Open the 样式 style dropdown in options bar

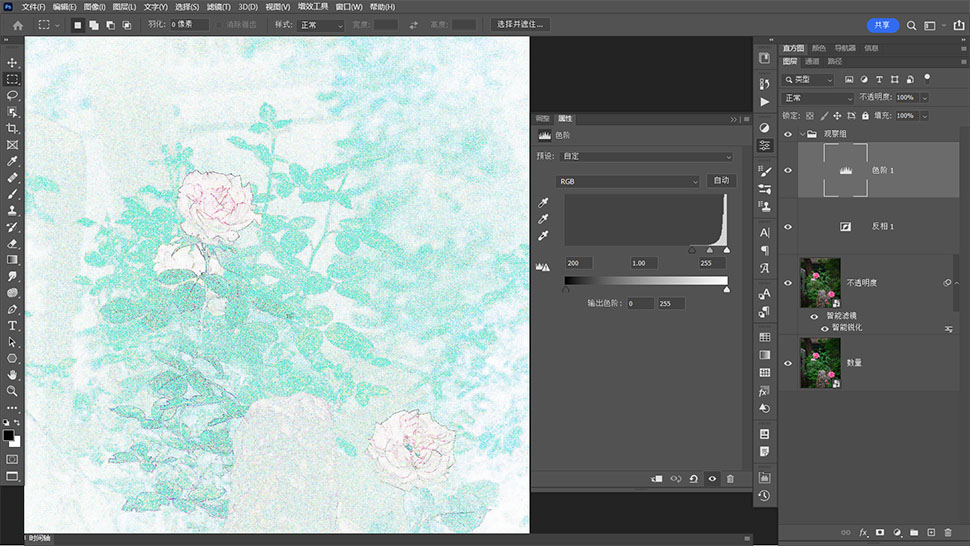tap(320, 25)
